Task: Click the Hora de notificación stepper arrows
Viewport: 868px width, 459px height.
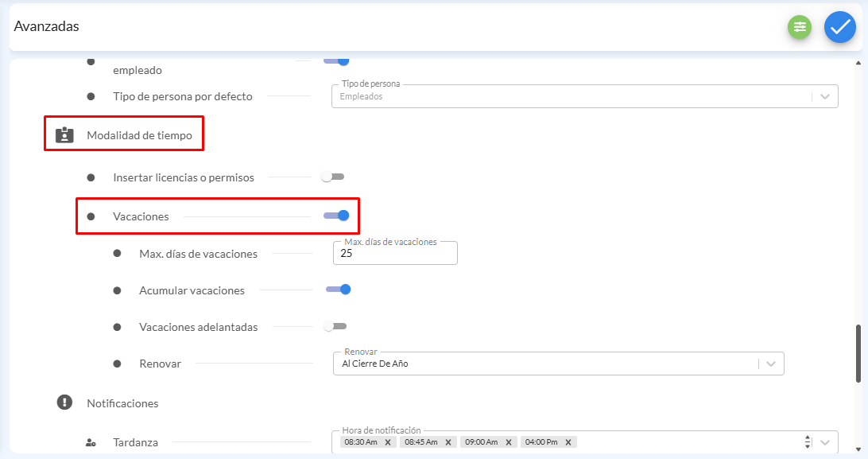Action: coord(808,442)
